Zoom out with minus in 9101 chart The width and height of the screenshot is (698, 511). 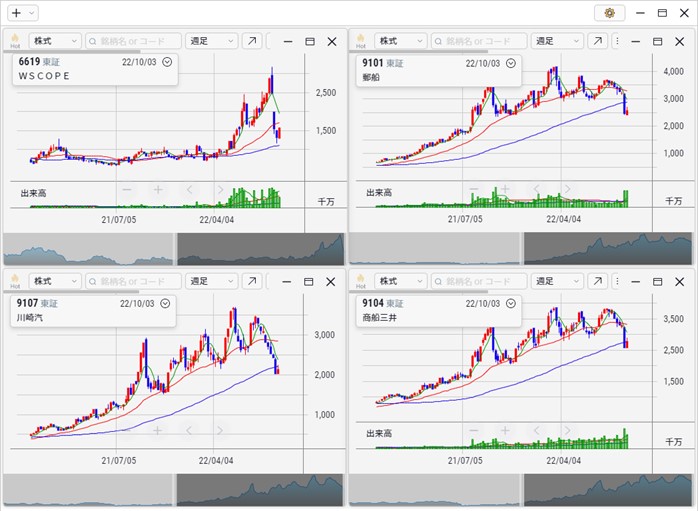click(474, 189)
